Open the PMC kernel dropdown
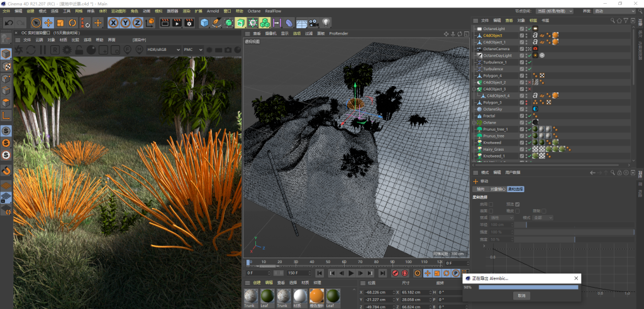The height and width of the screenshot is (309, 644). [x=193, y=49]
